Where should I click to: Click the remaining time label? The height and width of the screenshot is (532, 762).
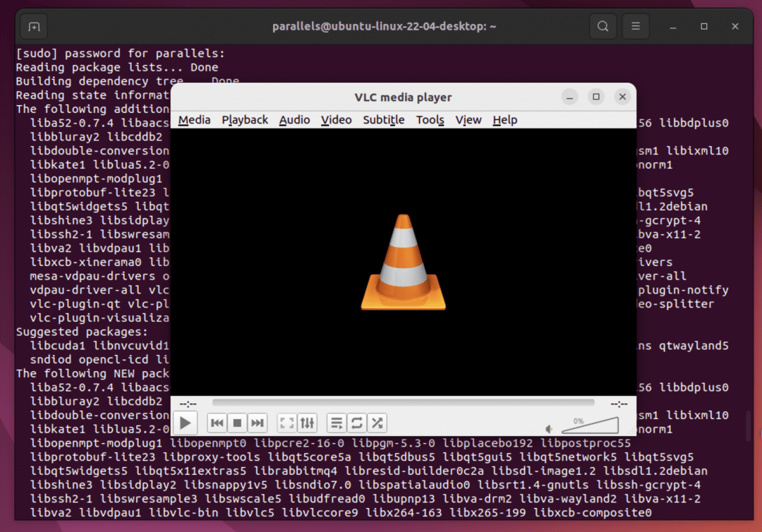(x=619, y=404)
